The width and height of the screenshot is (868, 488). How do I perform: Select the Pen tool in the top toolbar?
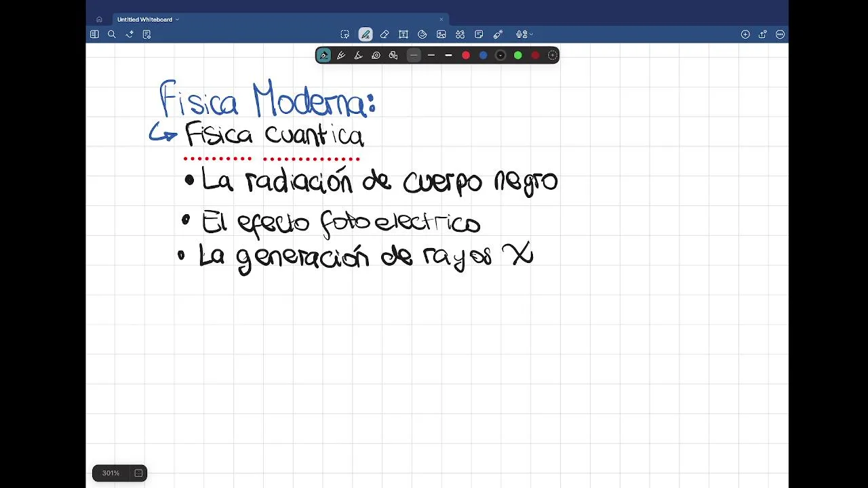(366, 35)
